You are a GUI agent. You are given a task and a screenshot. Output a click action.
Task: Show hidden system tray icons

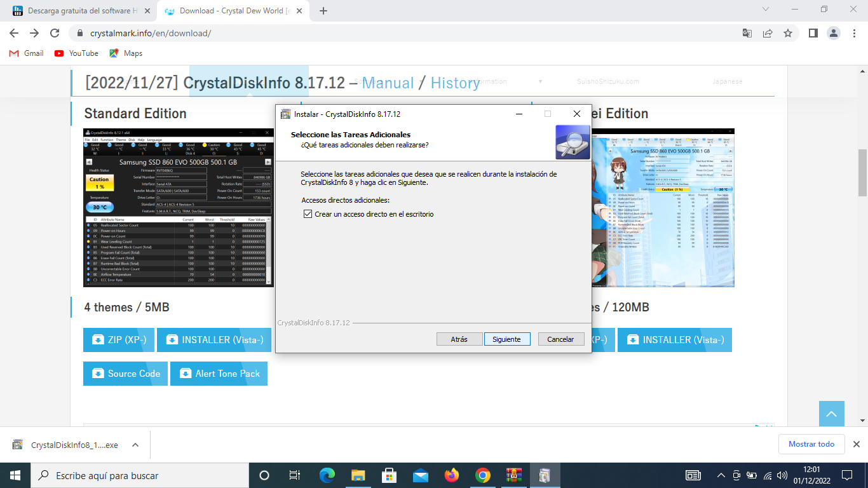(x=721, y=475)
